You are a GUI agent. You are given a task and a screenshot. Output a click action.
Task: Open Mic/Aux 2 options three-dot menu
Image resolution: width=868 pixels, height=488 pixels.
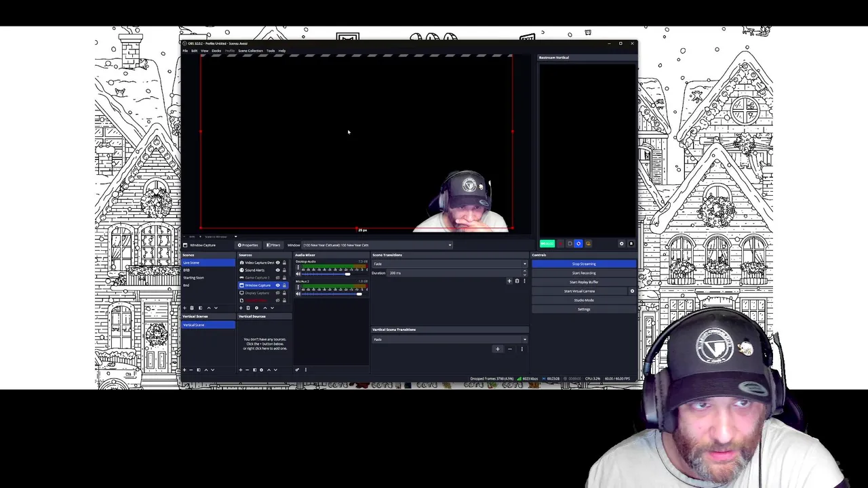click(x=298, y=287)
